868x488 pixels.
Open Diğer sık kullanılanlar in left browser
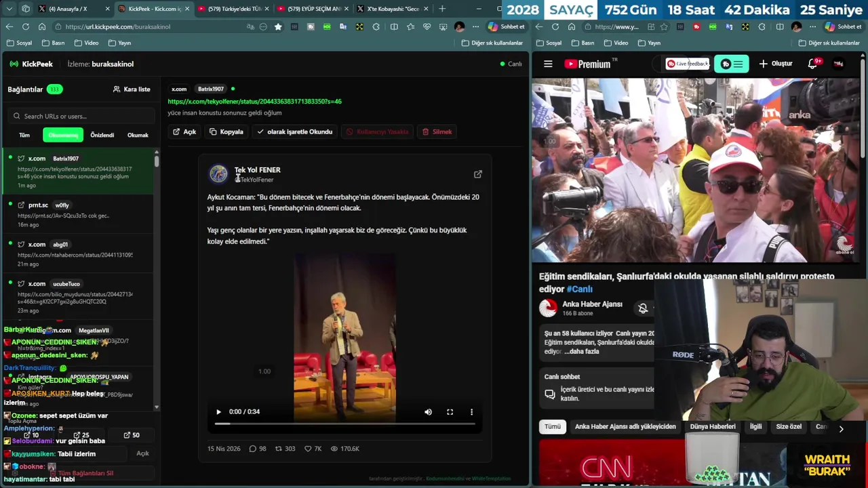(492, 43)
